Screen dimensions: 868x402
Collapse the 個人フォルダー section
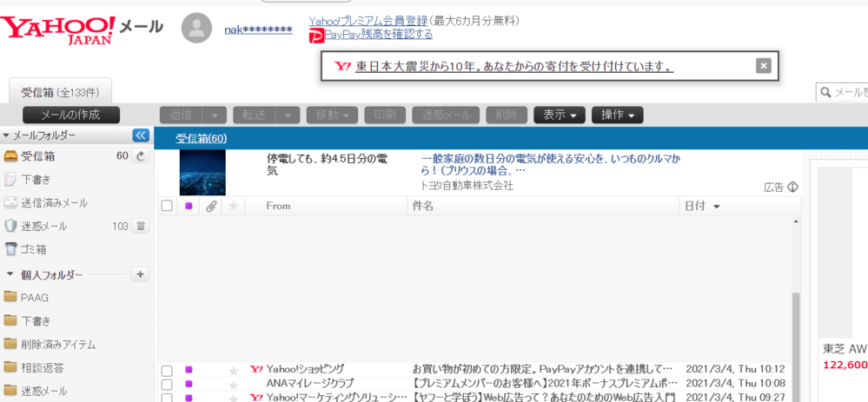(10, 274)
